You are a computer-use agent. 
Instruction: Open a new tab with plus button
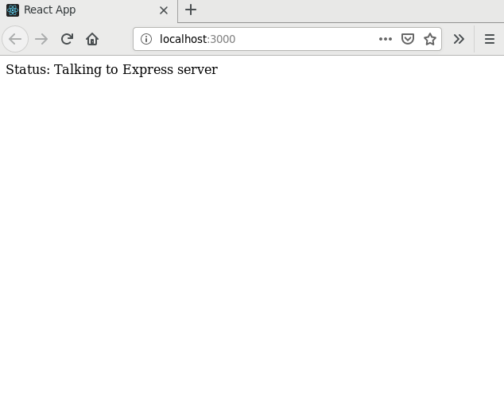point(191,10)
